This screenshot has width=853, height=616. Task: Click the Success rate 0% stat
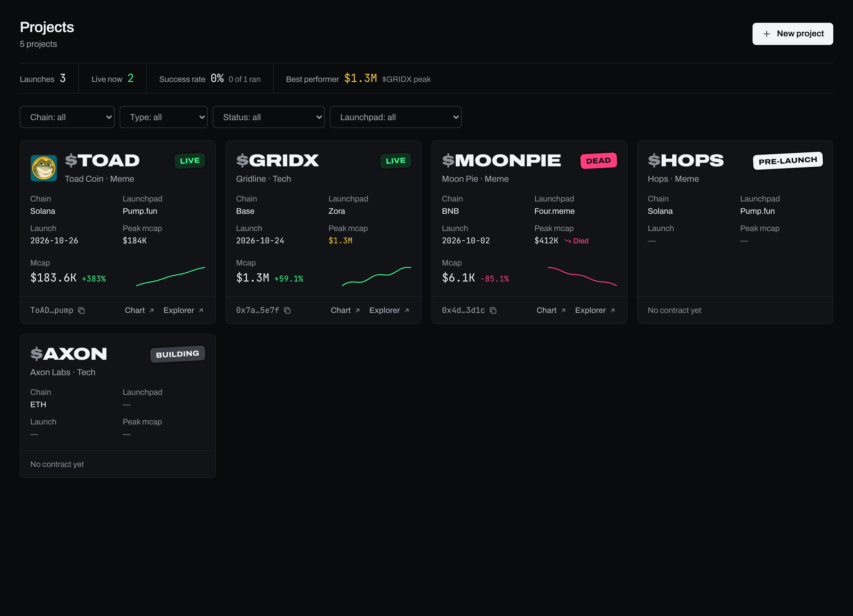(217, 78)
